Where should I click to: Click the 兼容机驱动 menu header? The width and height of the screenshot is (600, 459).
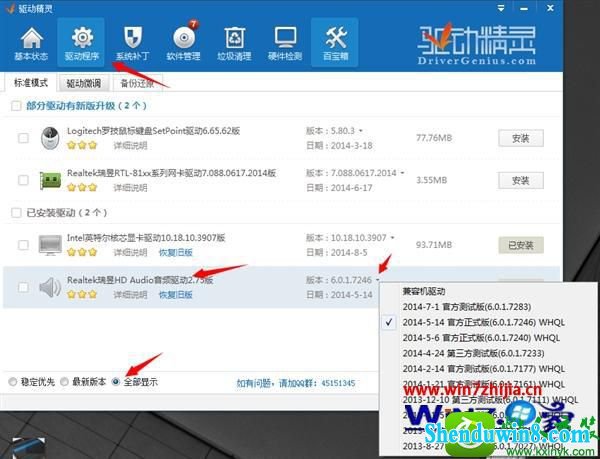tap(424, 291)
